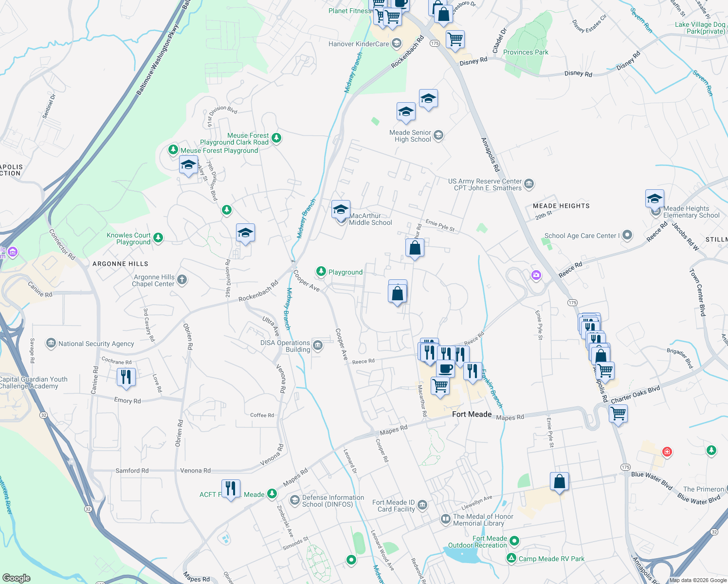Click the Knowles Court Playground park pin
Screen dimensions: 728x584
coord(158,237)
